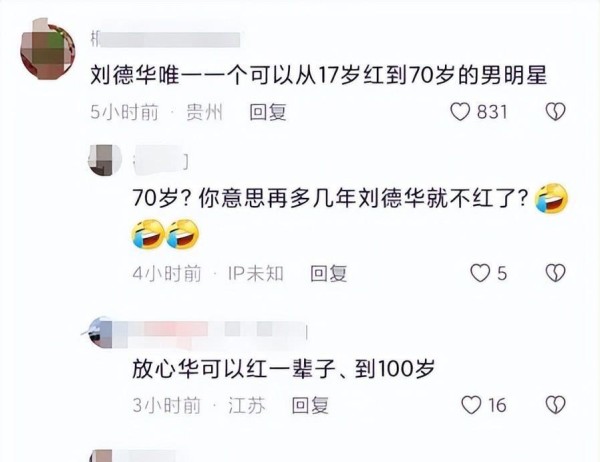
Task: Open avatar of the 70岁 reply author
Action: 105,160
